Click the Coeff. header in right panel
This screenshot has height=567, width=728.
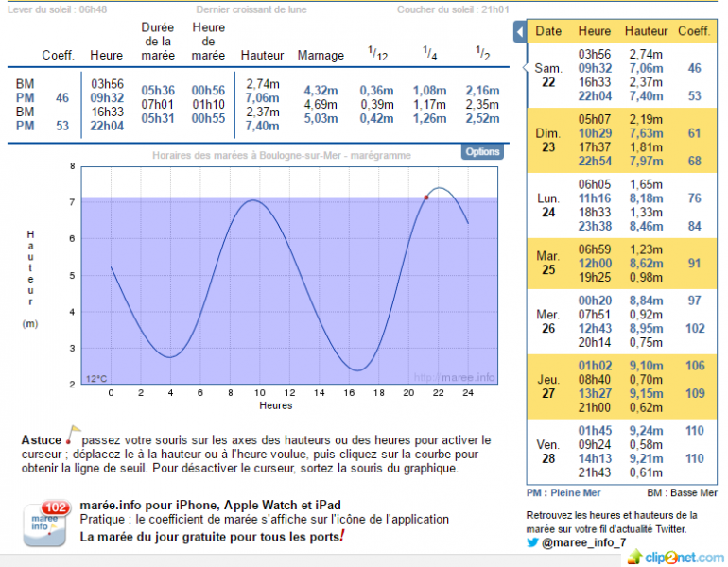coord(694,31)
